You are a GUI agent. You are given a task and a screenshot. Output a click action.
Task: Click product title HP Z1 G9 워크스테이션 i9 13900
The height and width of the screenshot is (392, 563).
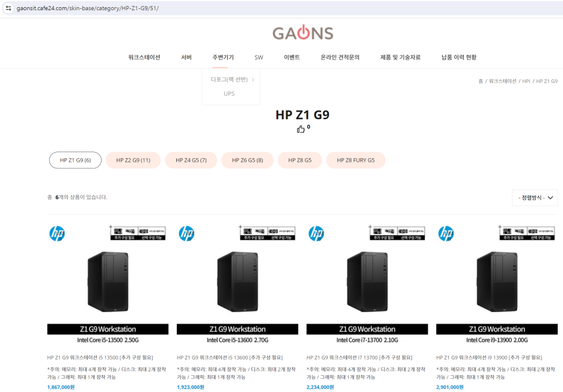click(x=489, y=358)
